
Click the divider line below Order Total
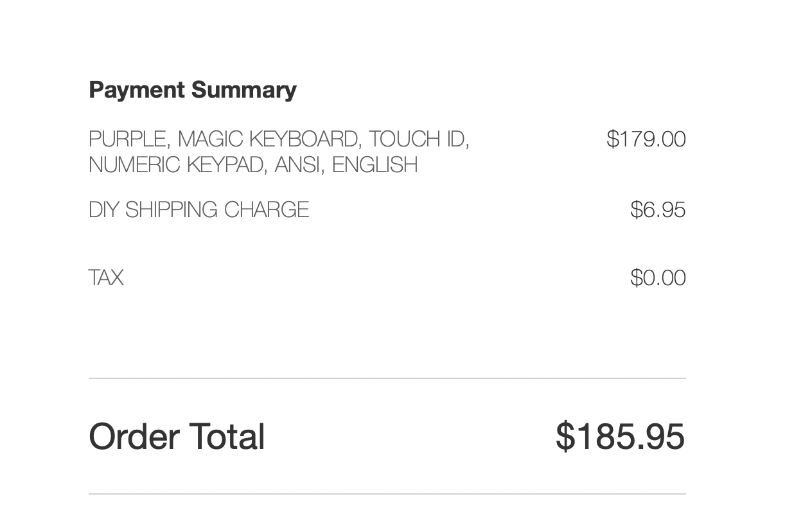click(387, 494)
